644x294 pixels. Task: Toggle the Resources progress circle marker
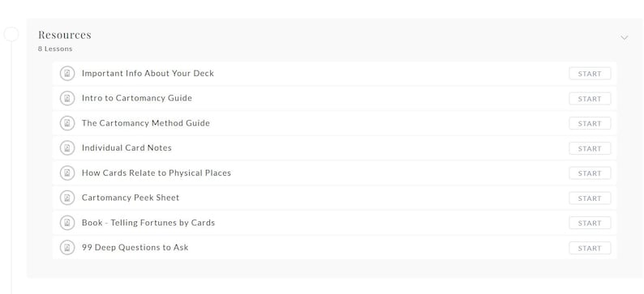[x=11, y=35]
